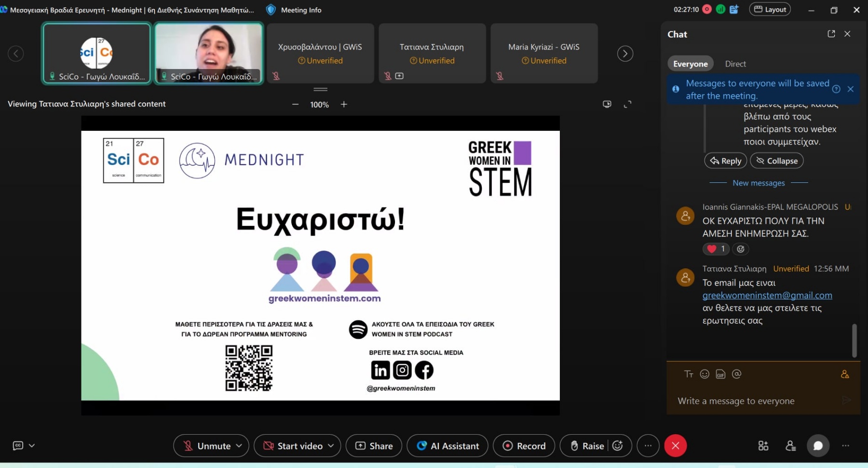868x468 pixels.
Task: Close the Chat panel
Action: [x=847, y=34]
